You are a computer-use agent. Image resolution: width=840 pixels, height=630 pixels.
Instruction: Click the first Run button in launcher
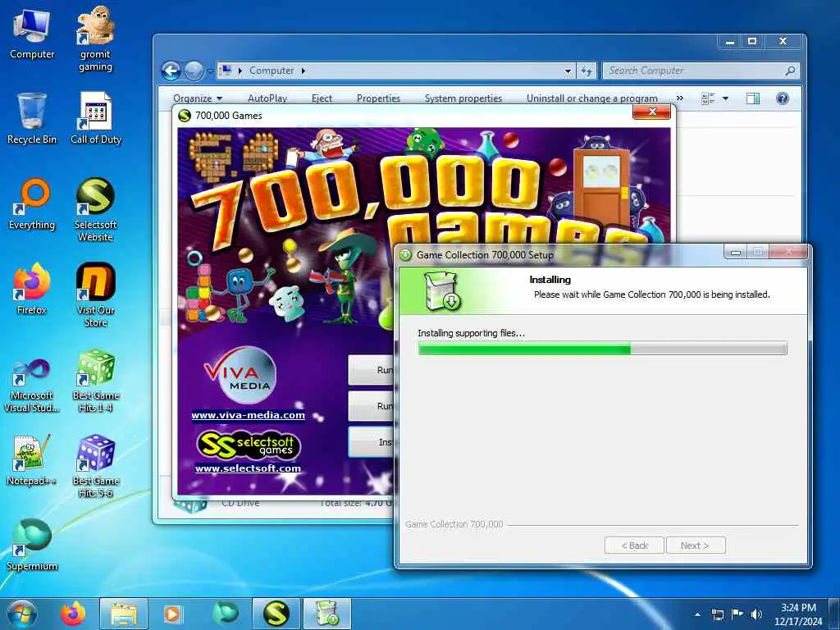(x=371, y=370)
